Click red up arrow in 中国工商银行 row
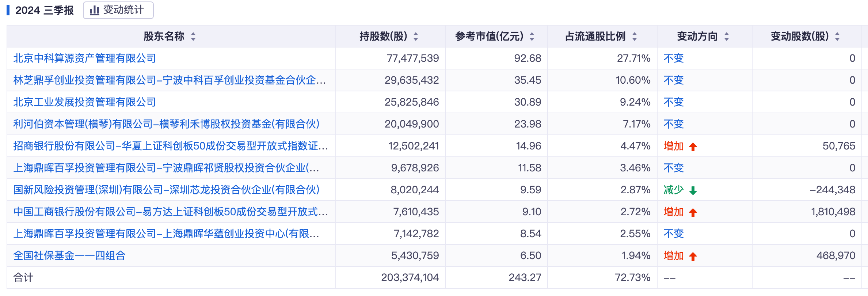Viewport: 868px width, 296px height. (x=693, y=212)
